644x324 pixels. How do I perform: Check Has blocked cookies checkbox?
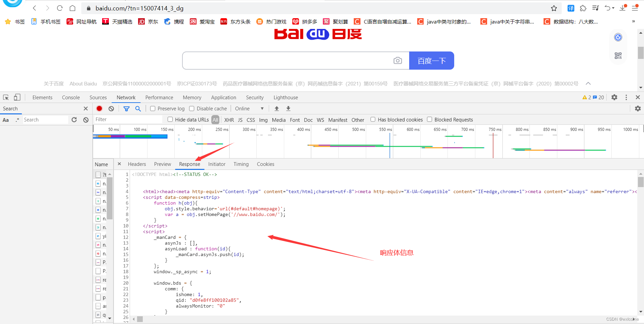(373, 119)
